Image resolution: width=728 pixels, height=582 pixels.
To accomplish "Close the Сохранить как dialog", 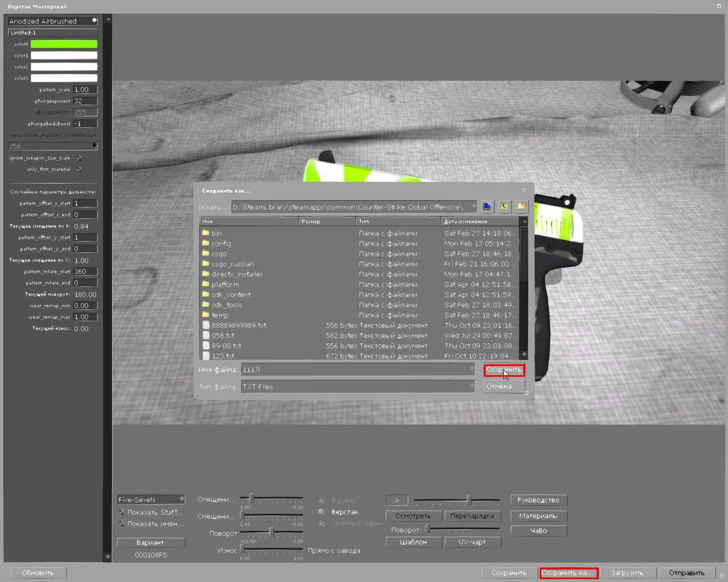I will [524, 190].
